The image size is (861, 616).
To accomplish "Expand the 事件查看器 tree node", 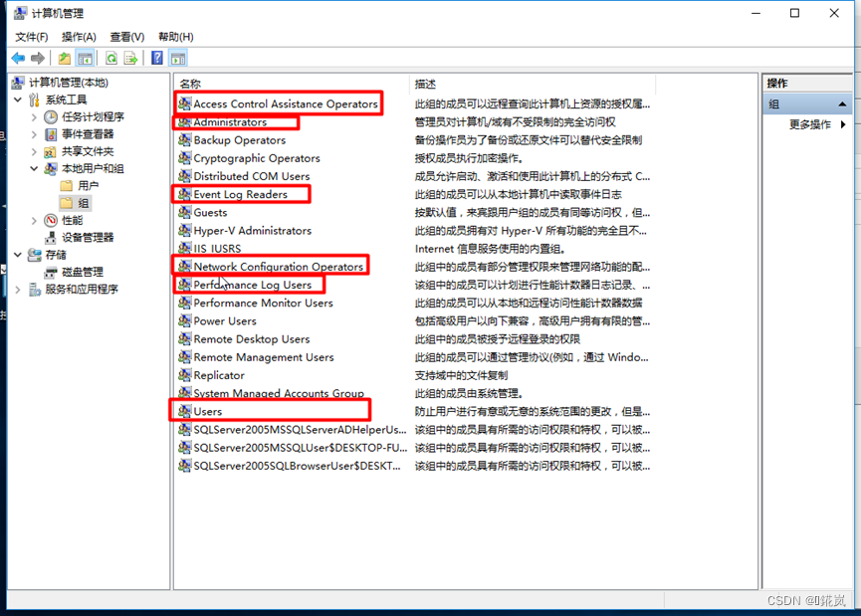I will 34,134.
